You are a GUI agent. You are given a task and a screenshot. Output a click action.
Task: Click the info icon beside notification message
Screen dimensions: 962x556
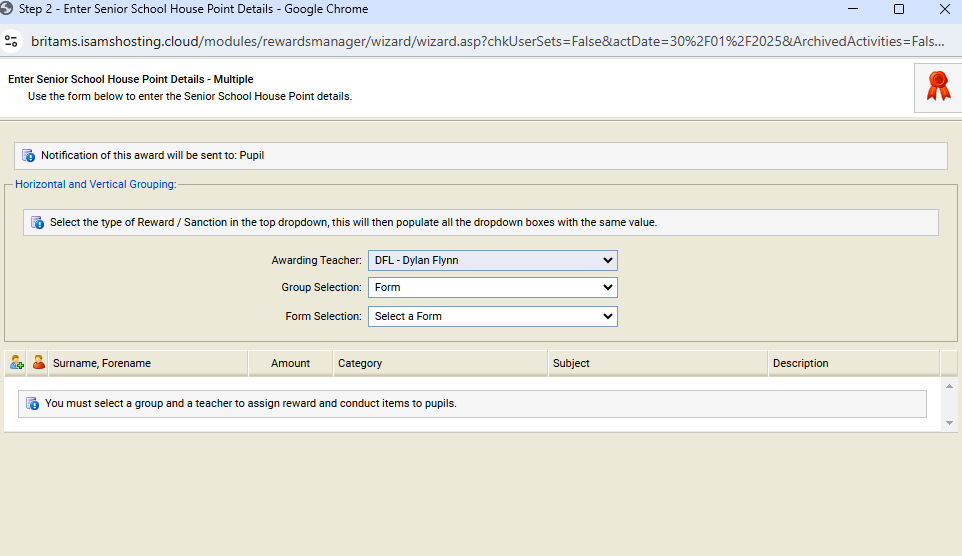tap(28, 156)
